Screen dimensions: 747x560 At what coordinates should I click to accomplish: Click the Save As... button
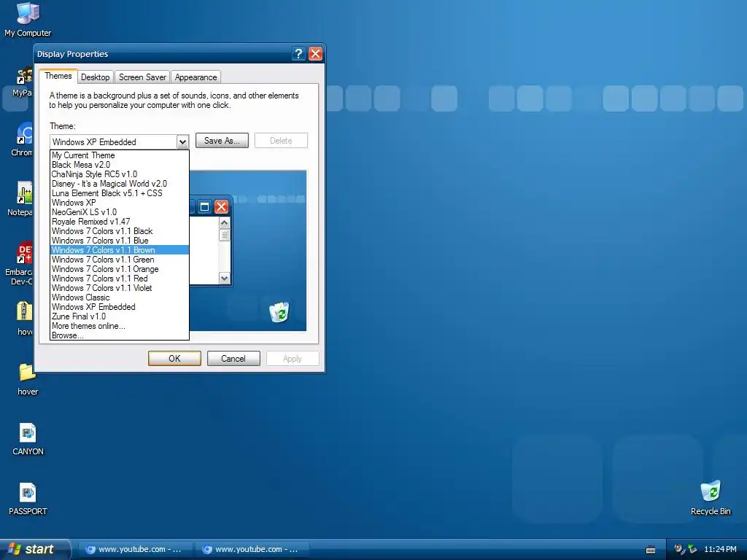pos(222,141)
